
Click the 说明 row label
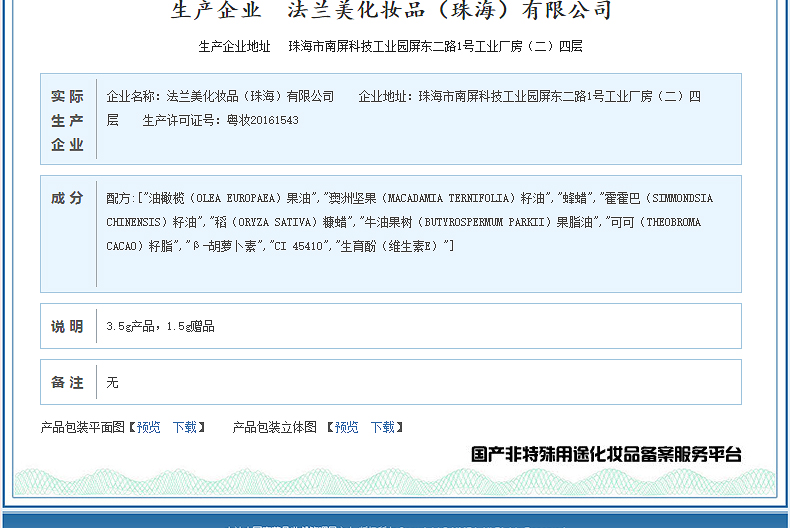tap(68, 326)
